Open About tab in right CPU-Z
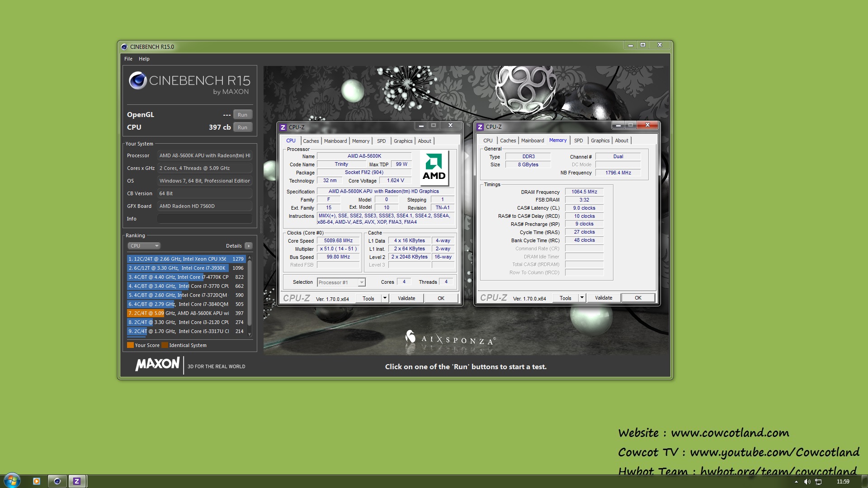This screenshot has height=488, width=868. pos(622,141)
